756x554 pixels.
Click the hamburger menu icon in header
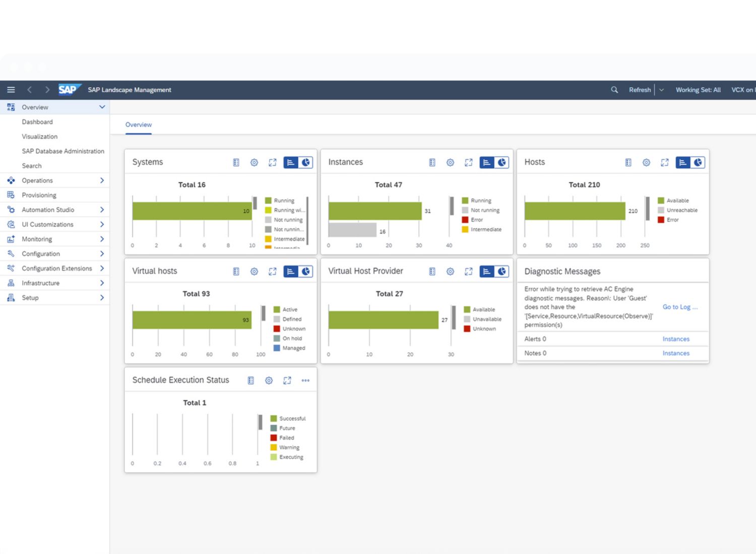click(x=11, y=90)
